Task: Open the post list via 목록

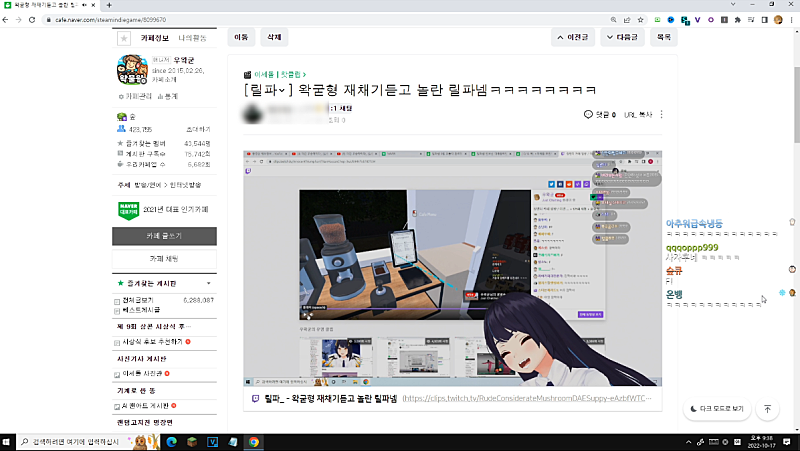Action: pos(662,37)
